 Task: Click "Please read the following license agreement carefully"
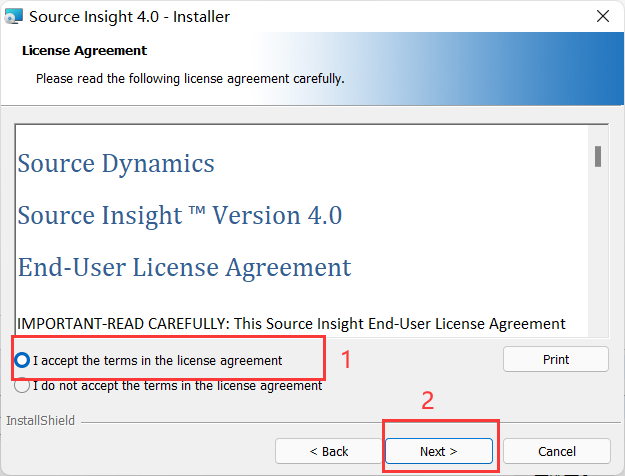point(190,79)
